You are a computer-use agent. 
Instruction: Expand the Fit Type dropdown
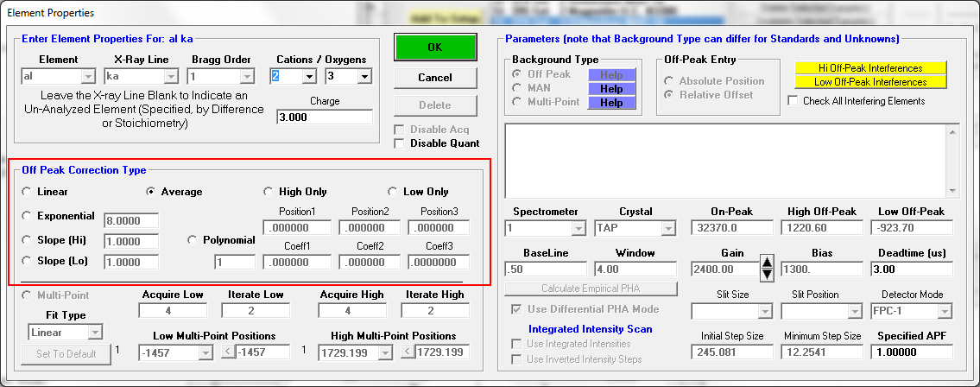coord(94,332)
